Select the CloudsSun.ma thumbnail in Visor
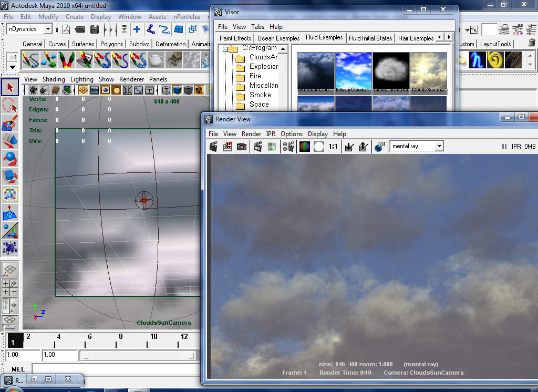538x392 pixels. pyautogui.click(x=429, y=73)
